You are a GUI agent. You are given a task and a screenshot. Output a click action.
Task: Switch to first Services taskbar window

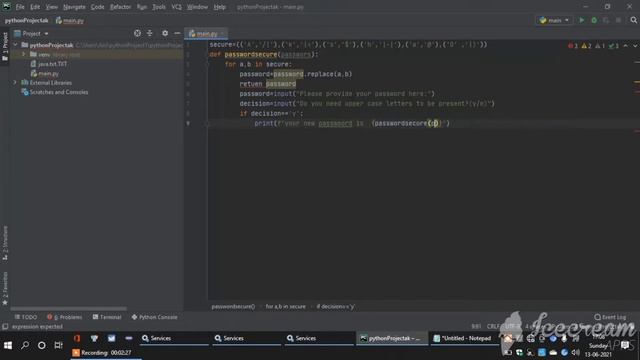[173, 338]
